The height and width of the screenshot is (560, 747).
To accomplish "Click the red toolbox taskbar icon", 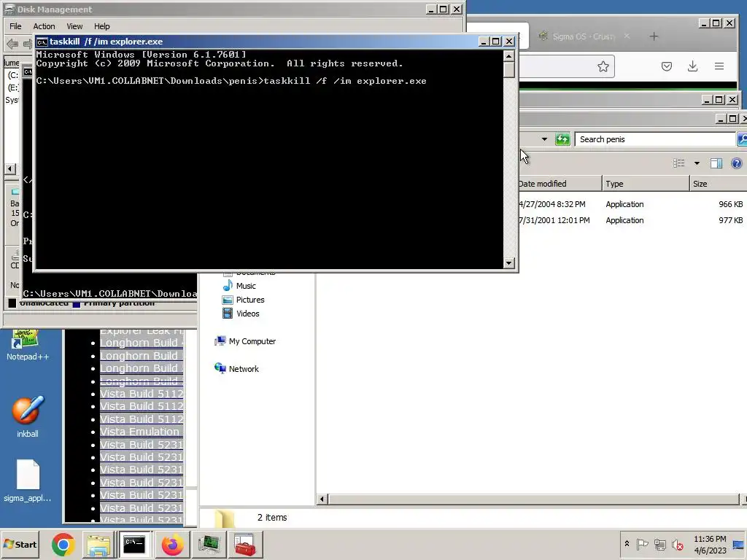I will click(245, 544).
